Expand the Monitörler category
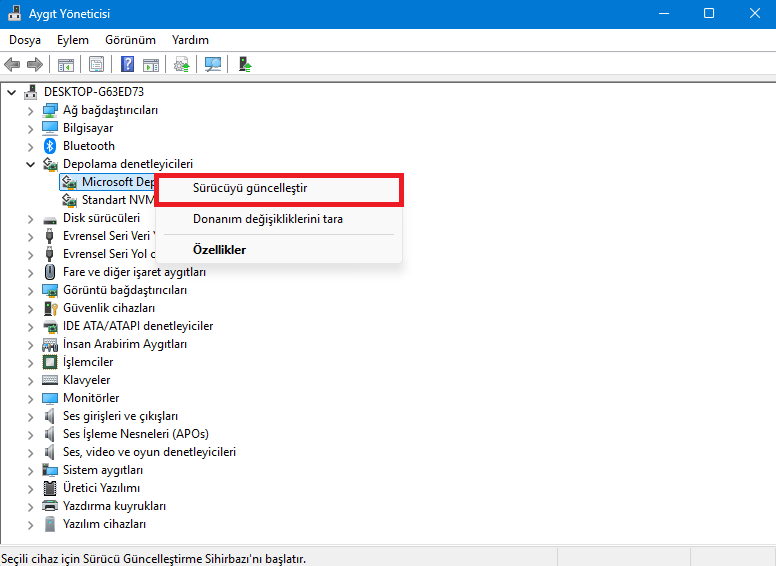Image resolution: width=776 pixels, height=566 pixels. (31, 399)
